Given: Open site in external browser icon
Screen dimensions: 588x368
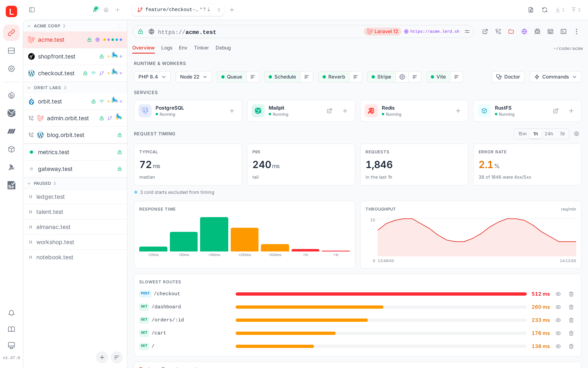Looking at the screenshot, I should pos(485,31).
